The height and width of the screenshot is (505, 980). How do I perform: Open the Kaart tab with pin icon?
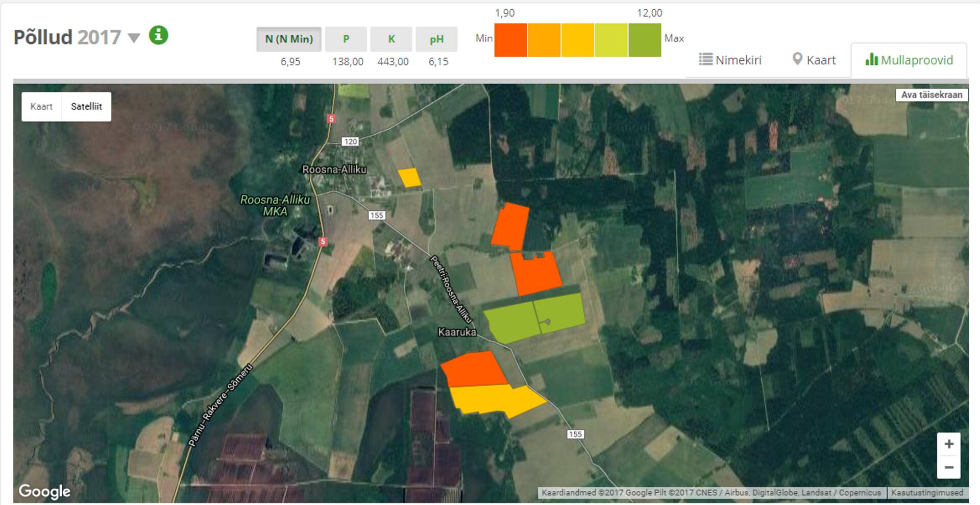[x=814, y=60]
